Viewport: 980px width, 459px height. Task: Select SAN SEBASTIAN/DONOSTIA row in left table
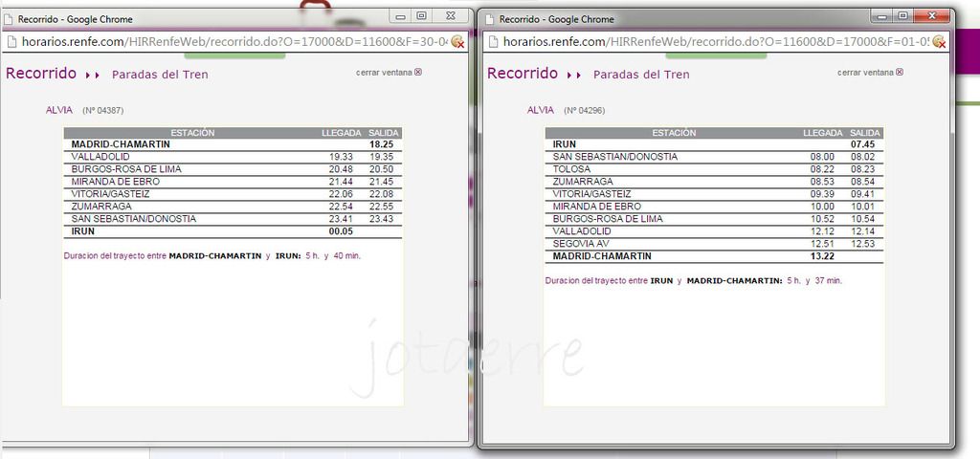[x=233, y=219]
